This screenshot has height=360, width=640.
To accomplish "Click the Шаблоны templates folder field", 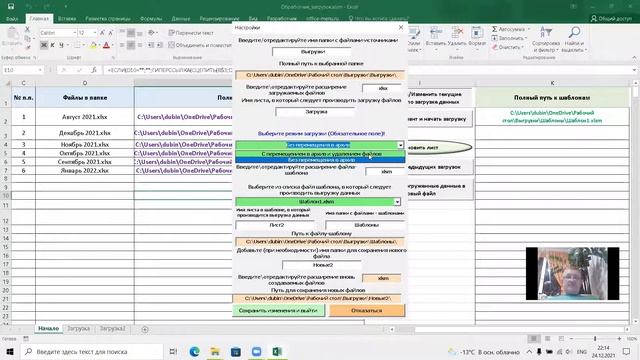I will [x=366, y=225].
